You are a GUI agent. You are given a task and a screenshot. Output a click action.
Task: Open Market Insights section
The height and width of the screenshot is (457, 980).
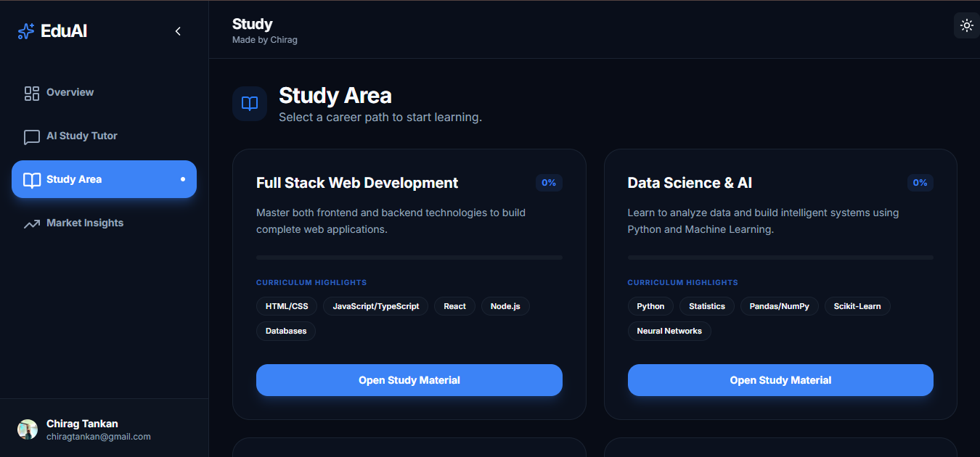coord(105,223)
